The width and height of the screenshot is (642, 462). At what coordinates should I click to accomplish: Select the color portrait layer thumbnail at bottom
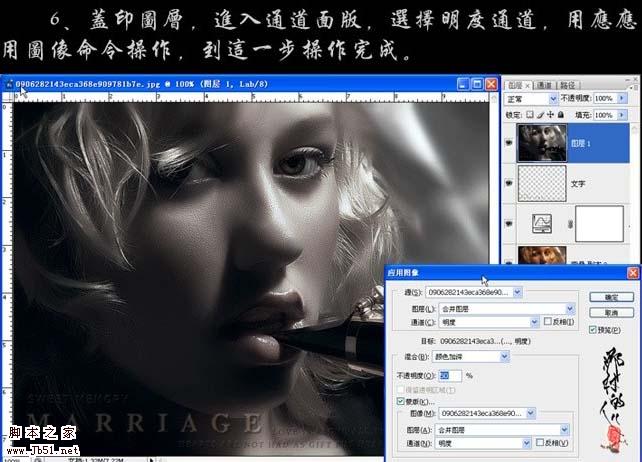click(542, 255)
